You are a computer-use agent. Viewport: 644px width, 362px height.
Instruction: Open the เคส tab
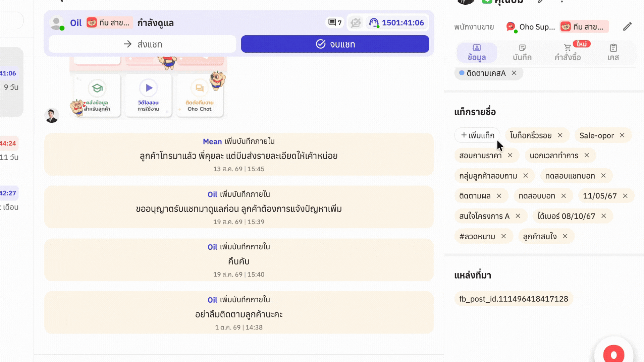[613, 53]
